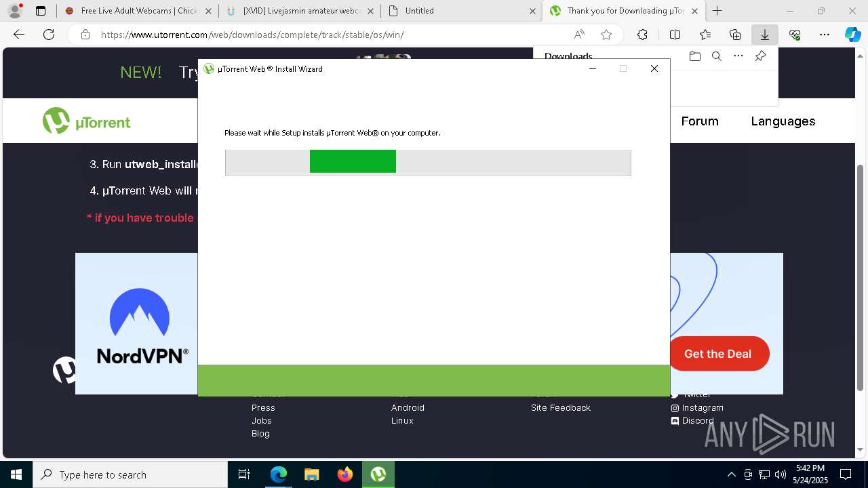Viewport: 868px width, 488px height.
Task: Close the µTorrent Web Install Wizard
Action: (654, 68)
